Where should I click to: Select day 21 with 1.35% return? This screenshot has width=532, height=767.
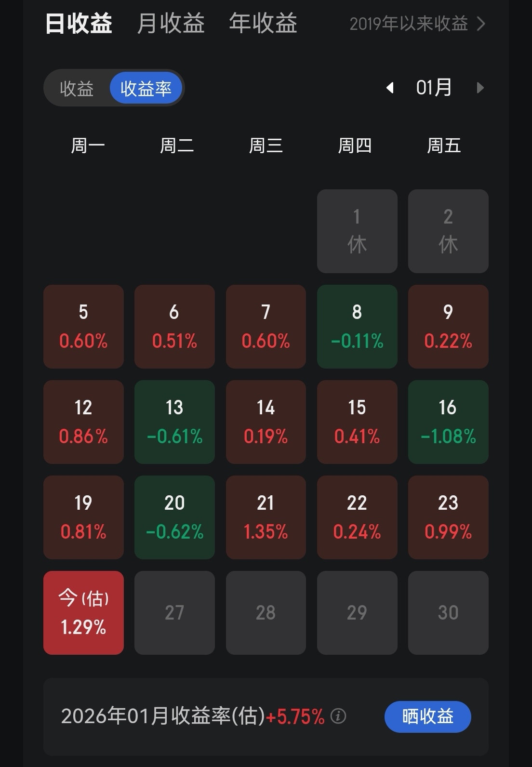(266, 517)
